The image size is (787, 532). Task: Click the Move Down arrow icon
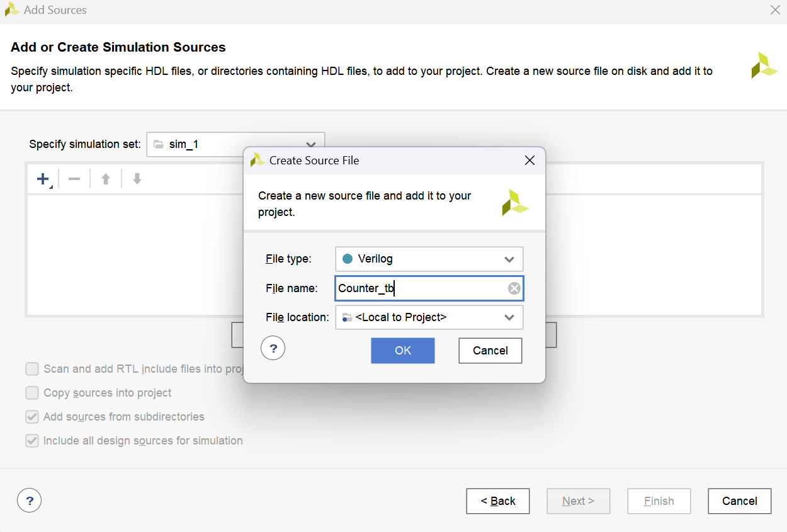pyautogui.click(x=137, y=179)
